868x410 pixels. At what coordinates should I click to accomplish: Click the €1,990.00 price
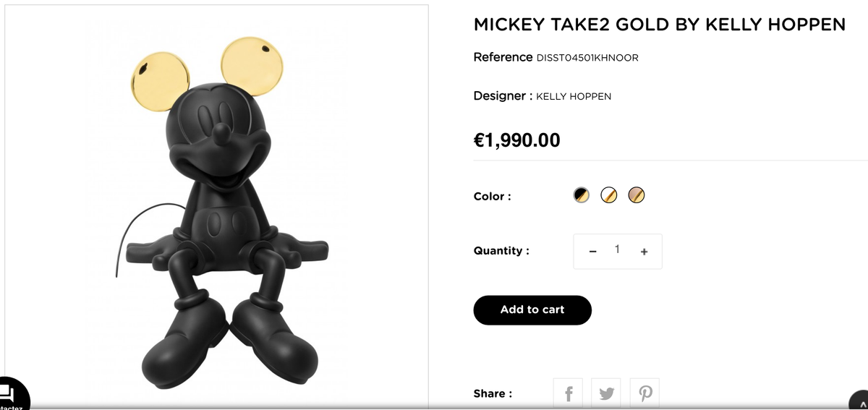tap(516, 140)
